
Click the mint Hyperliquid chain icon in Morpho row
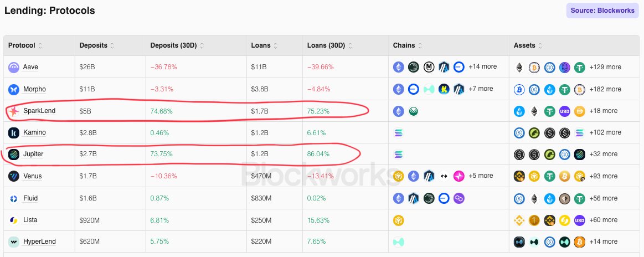coord(429,89)
